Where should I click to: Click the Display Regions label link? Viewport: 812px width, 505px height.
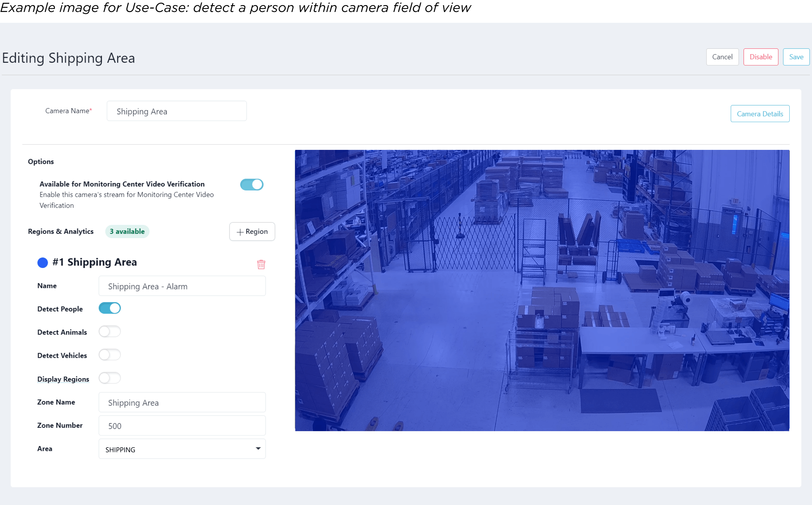[x=63, y=379]
